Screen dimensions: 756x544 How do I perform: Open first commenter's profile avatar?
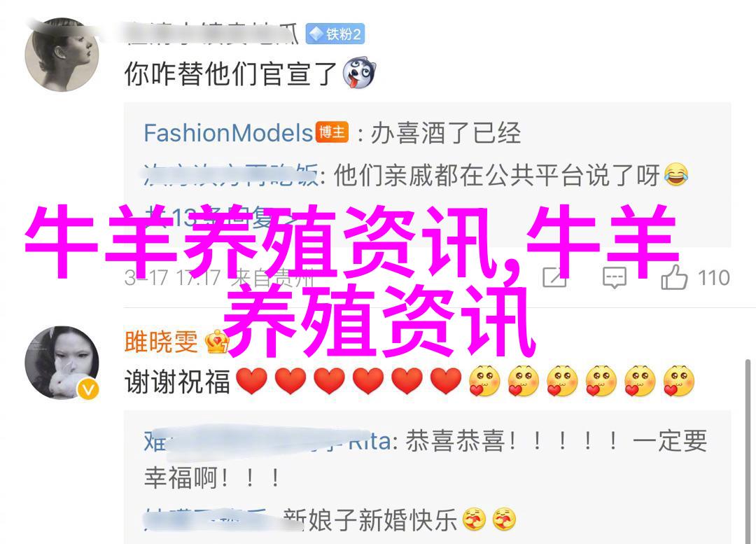coord(62,55)
